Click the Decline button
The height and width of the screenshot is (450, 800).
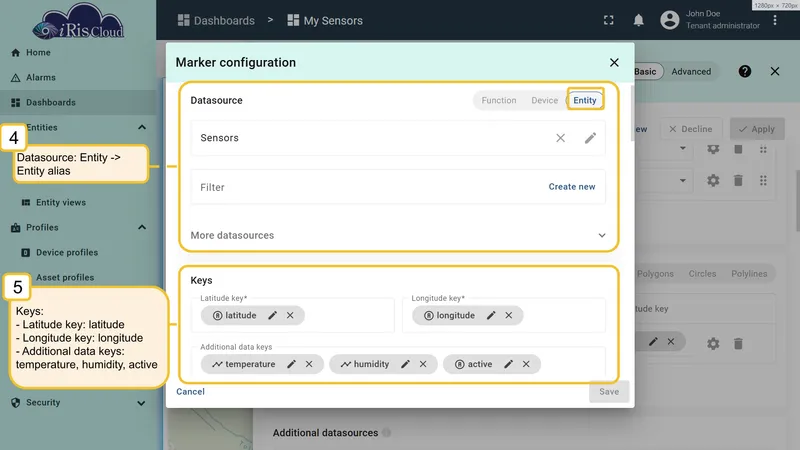click(x=691, y=129)
